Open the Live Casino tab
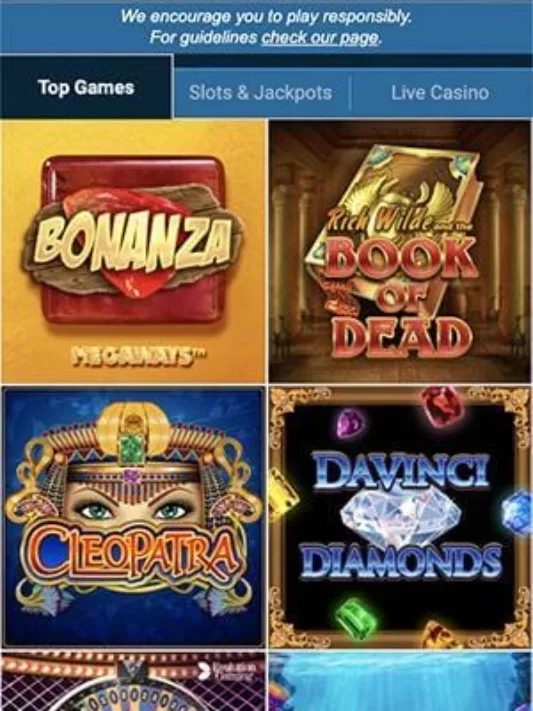 pyautogui.click(x=440, y=93)
